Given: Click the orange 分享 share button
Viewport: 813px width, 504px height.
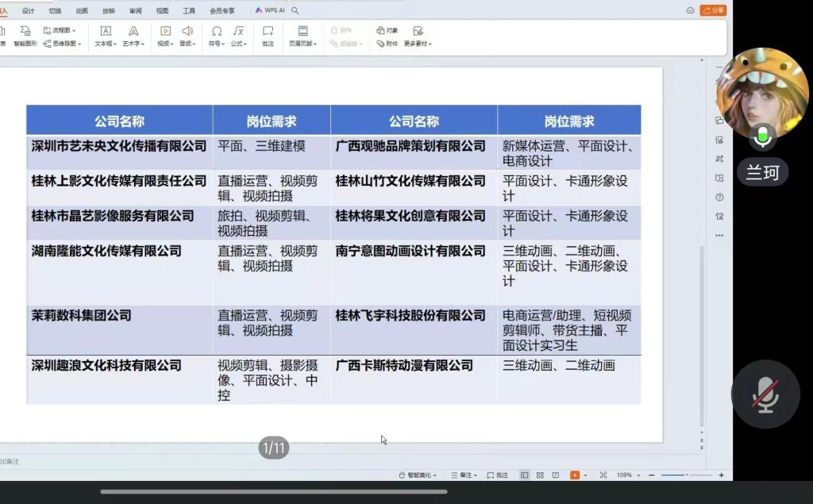Looking at the screenshot, I should point(713,10).
